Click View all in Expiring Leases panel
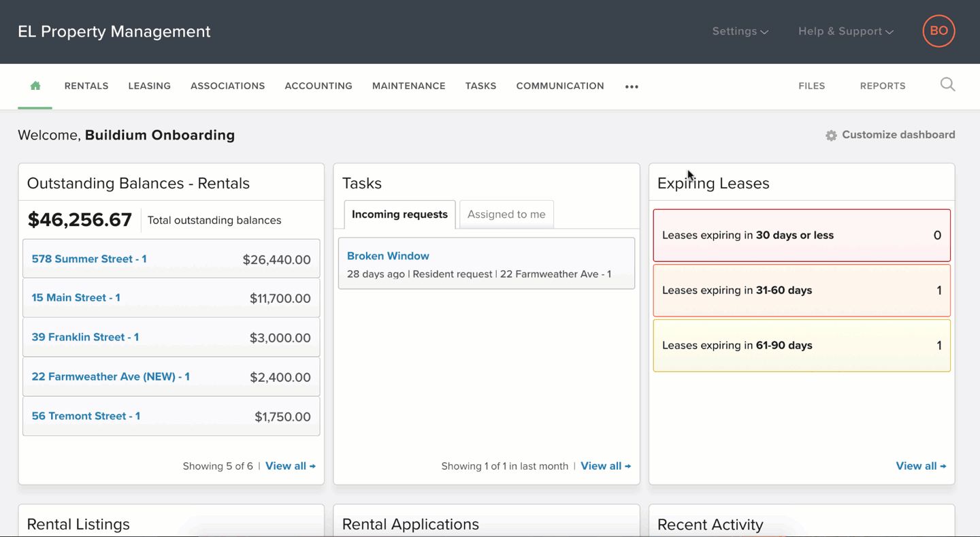Viewport: 980px width, 537px height. click(921, 466)
